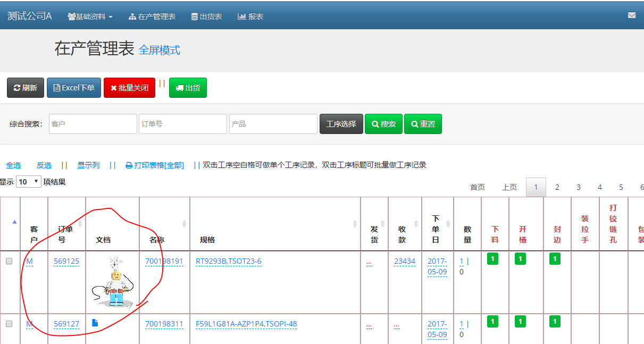Click into the 客户 search input field
Image resolution: width=644 pixels, height=344 pixels.
93,124
